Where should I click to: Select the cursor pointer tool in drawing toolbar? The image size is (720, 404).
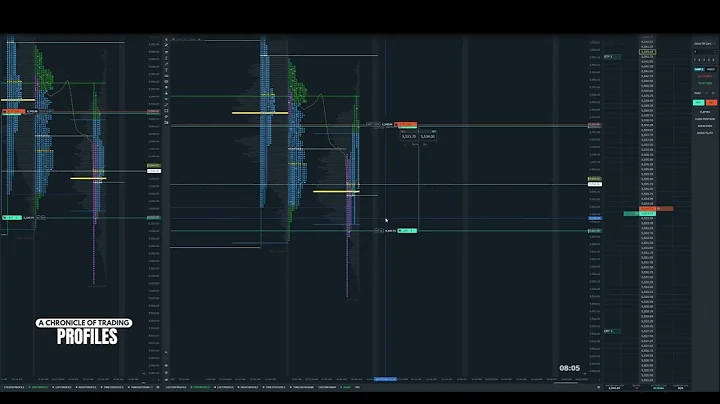tap(166, 39)
